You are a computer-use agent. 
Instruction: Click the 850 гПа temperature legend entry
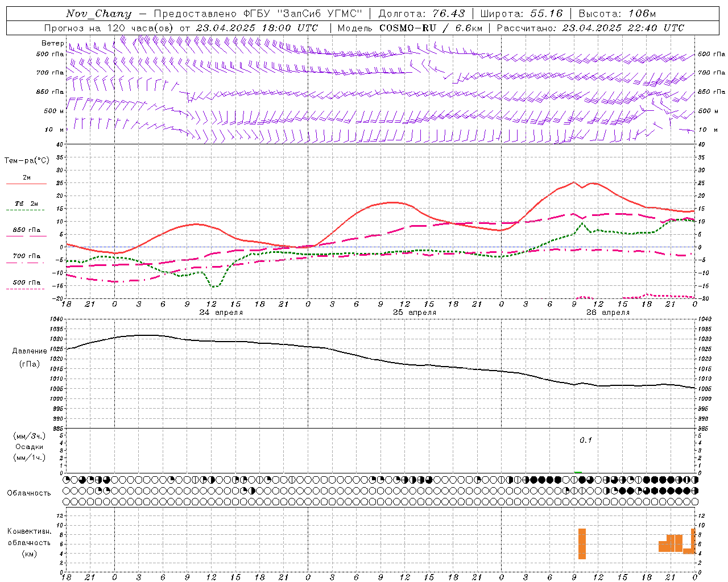pyautogui.click(x=26, y=232)
